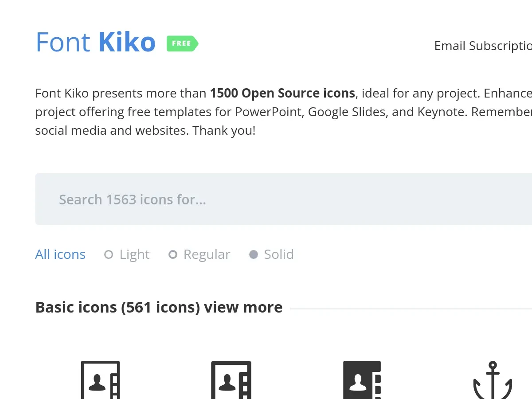The image size is (532, 399).
Task: Click the bold '1500 Open Source icons' text
Action: (x=282, y=93)
